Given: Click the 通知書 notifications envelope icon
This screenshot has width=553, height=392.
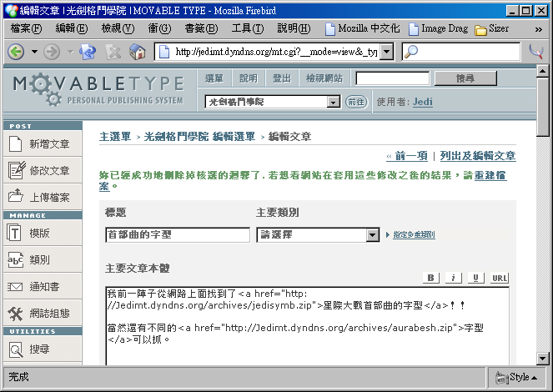Looking at the screenshot, I should [15, 287].
